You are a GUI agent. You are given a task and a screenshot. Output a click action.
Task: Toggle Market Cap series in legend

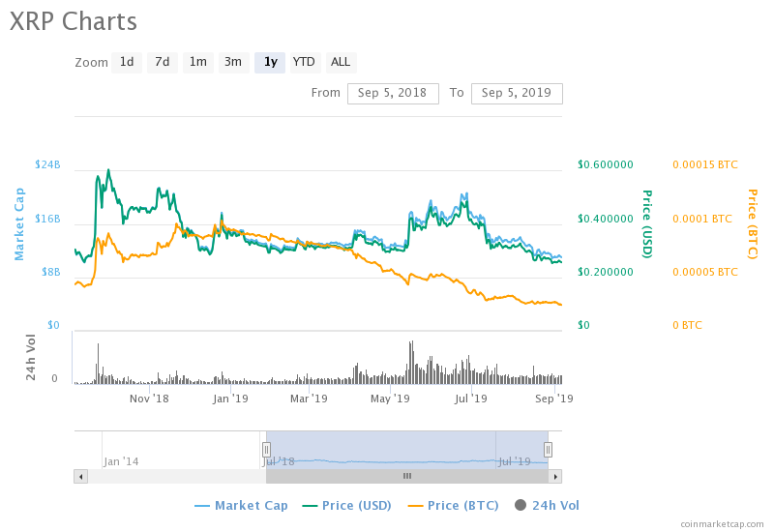(x=241, y=506)
